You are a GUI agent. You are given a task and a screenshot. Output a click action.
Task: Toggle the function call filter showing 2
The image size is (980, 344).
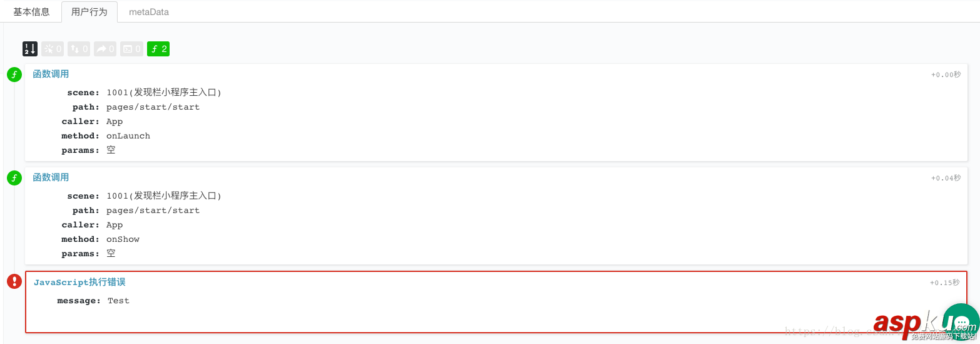pos(158,49)
